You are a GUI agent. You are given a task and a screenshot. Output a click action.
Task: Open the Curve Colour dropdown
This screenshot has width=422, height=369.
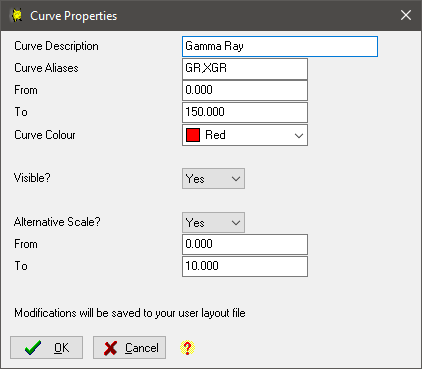(245, 135)
